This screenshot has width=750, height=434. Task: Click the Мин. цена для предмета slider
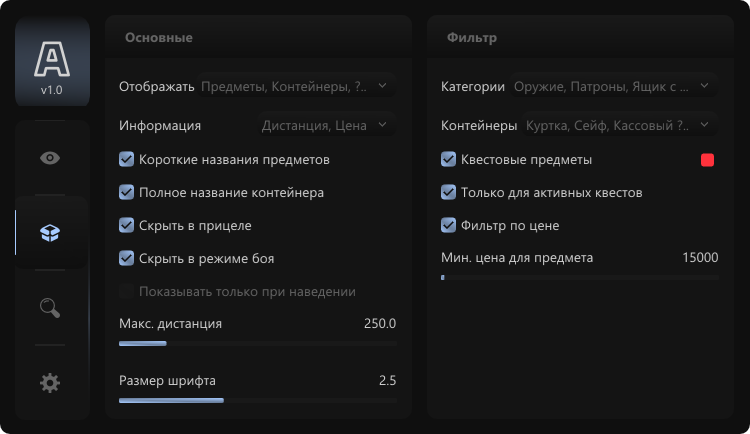pyautogui.click(x=580, y=278)
